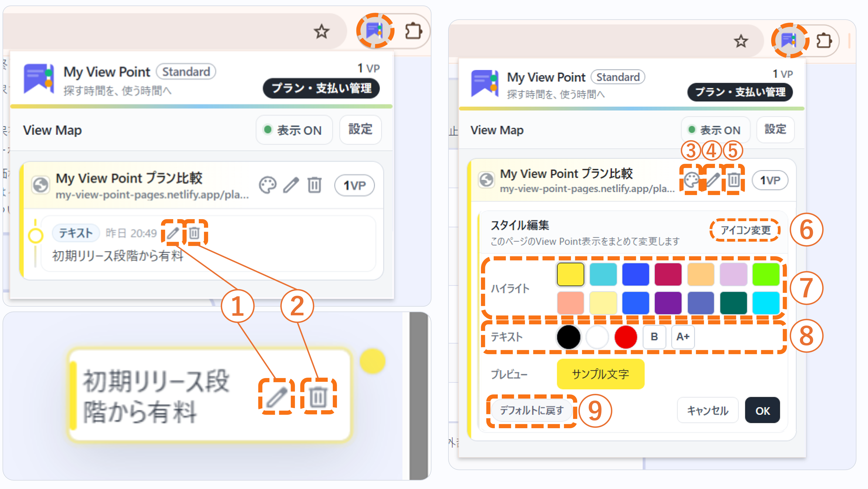Select light orange highlight swatch in top row
868x489 pixels.
tap(701, 274)
